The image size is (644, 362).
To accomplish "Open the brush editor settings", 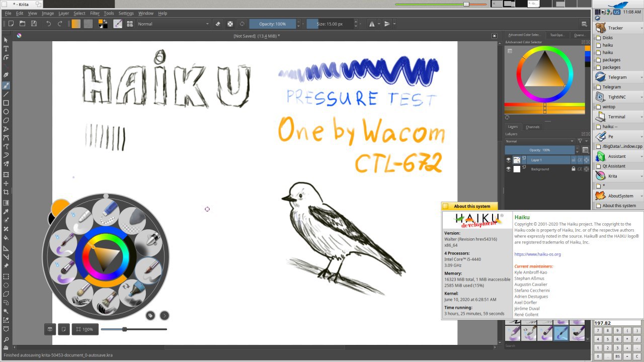I will click(x=118, y=24).
